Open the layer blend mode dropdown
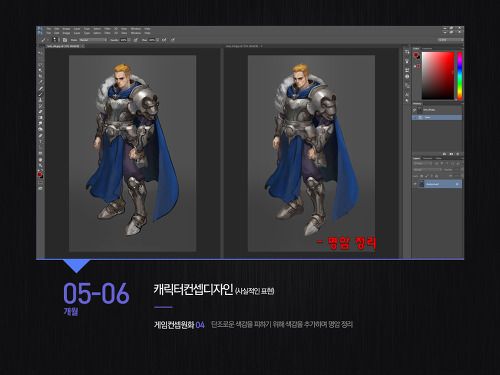 click(427, 169)
